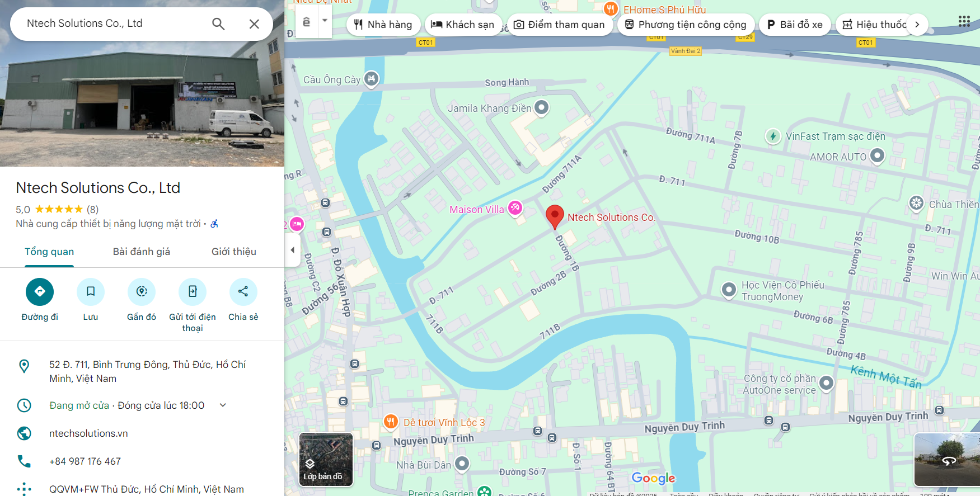Click the place title Ntech Solutions Co., Ltd

click(x=98, y=187)
